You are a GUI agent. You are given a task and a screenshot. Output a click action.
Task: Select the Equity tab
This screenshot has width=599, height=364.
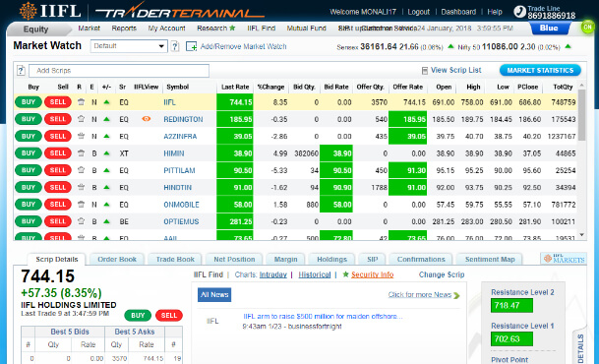coord(36,30)
